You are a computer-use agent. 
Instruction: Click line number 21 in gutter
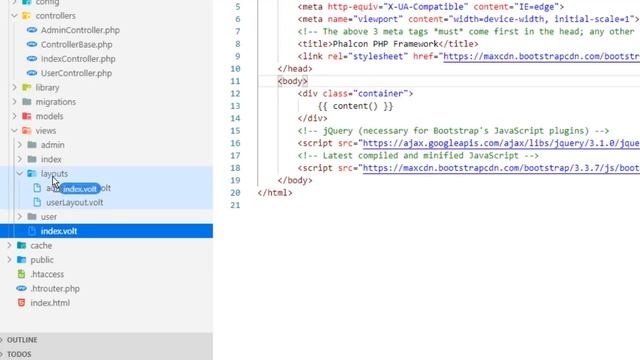pyautogui.click(x=235, y=205)
